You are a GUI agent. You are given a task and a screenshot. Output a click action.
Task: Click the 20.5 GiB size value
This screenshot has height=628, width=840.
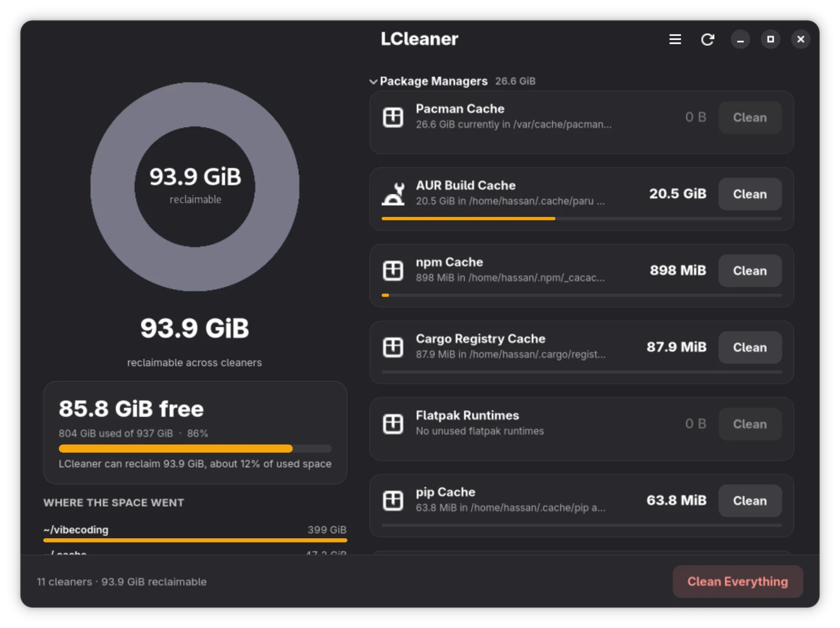pos(678,194)
